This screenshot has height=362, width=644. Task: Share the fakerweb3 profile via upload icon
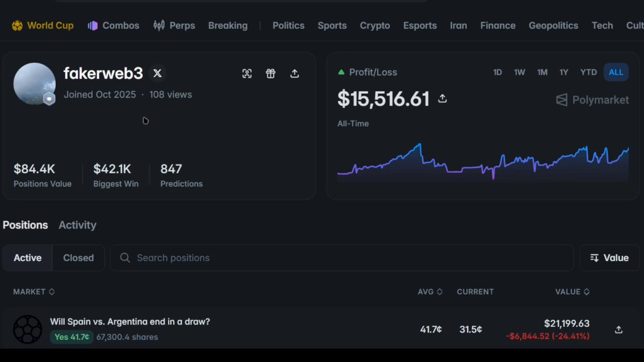[295, 73]
